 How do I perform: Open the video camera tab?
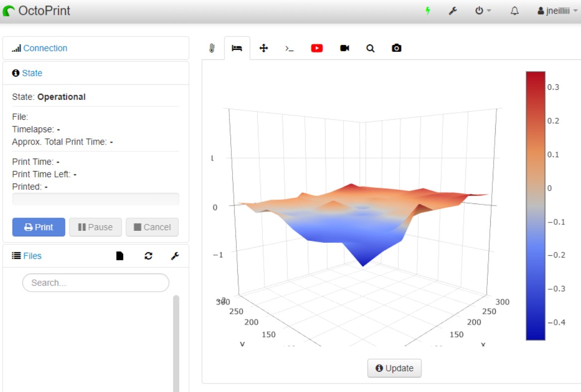click(345, 48)
